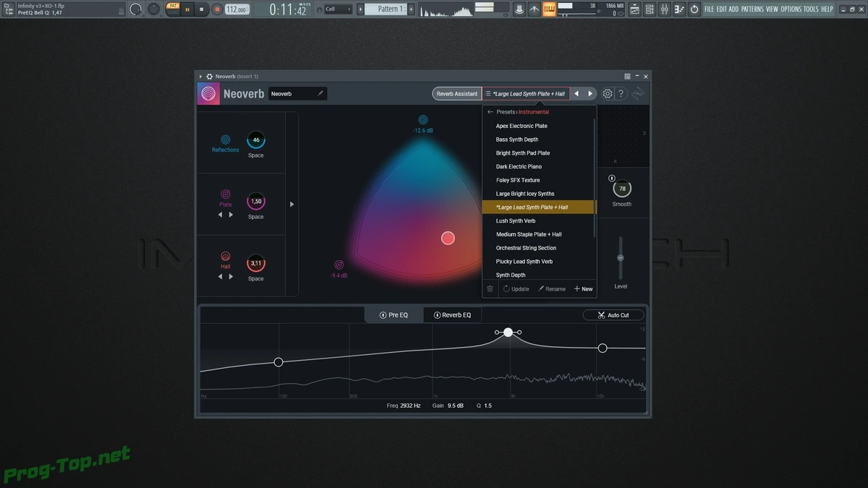Click the Plate node at -9.4 dB
Image resolution: width=868 pixels, height=488 pixels.
click(x=339, y=265)
